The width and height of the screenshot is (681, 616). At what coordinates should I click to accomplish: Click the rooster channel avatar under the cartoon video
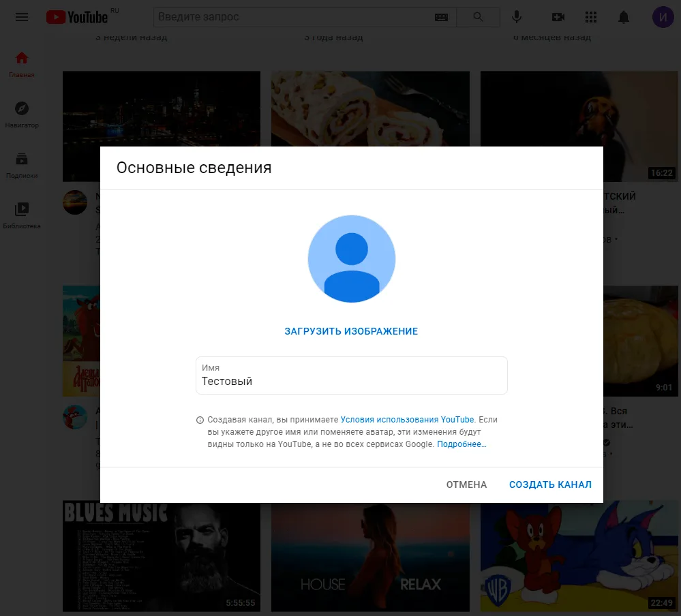coord(75,417)
